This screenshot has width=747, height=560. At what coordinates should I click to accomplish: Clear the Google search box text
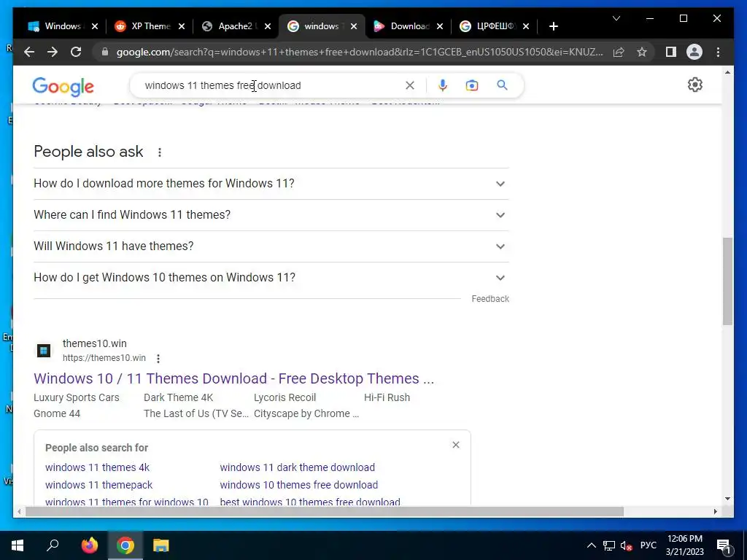pos(410,85)
